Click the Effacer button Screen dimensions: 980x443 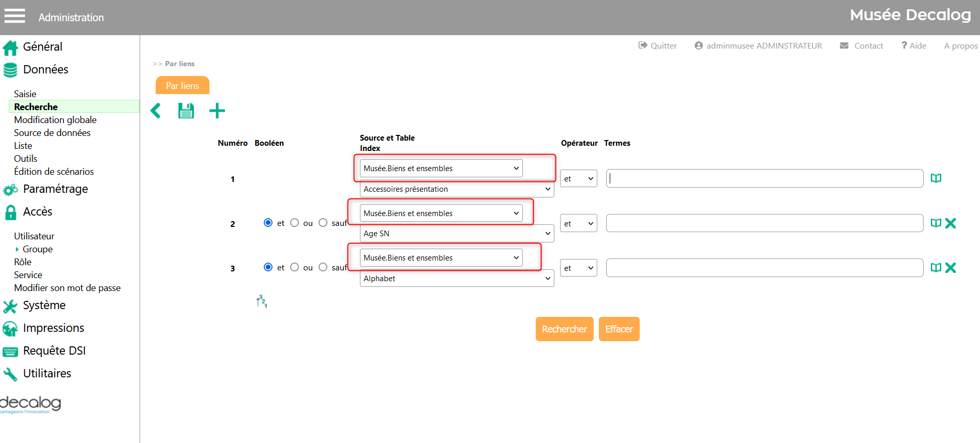(619, 329)
